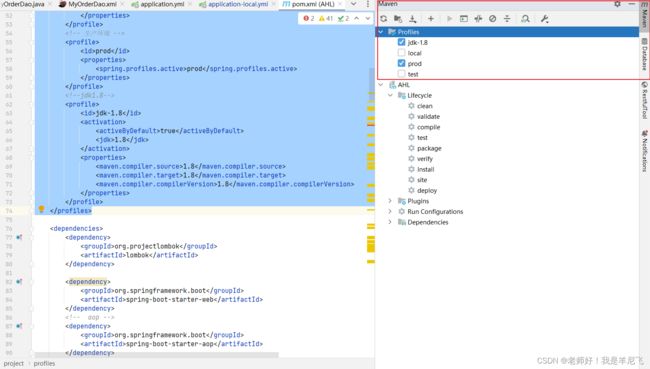650x369 pixels.
Task: Select the package lifecycle goal
Action: pyautogui.click(x=429, y=148)
